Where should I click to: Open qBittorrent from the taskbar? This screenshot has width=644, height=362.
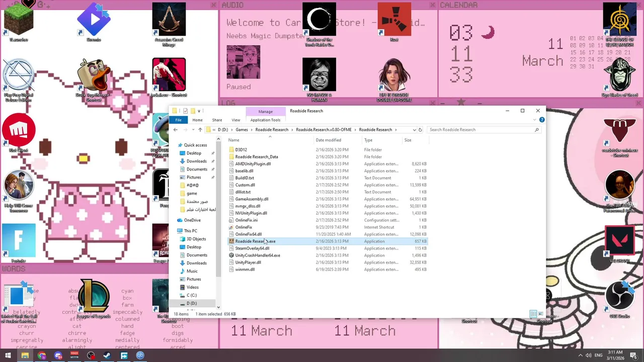point(140,355)
